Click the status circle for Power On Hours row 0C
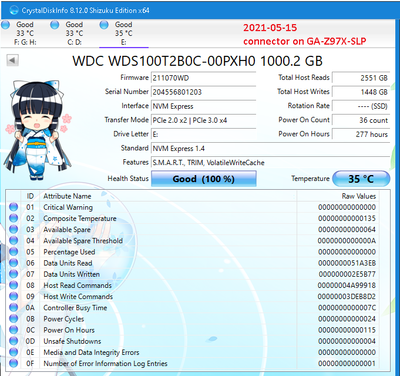400x376 pixels. (13, 330)
